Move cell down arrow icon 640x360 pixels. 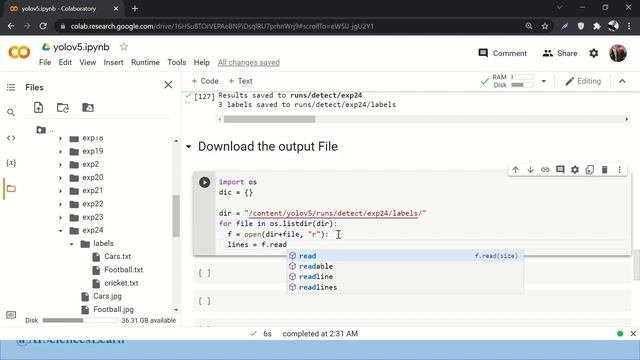click(x=530, y=169)
